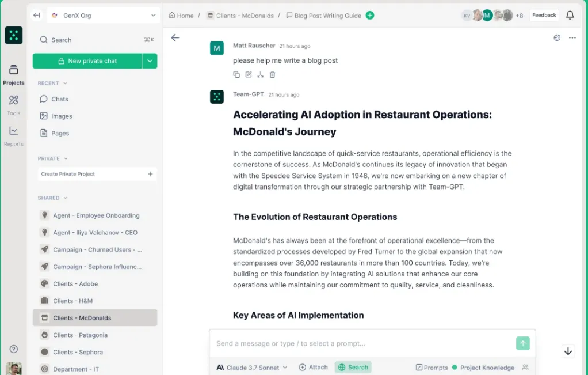
Task: Open Clients - H&M project
Action: tap(95, 301)
